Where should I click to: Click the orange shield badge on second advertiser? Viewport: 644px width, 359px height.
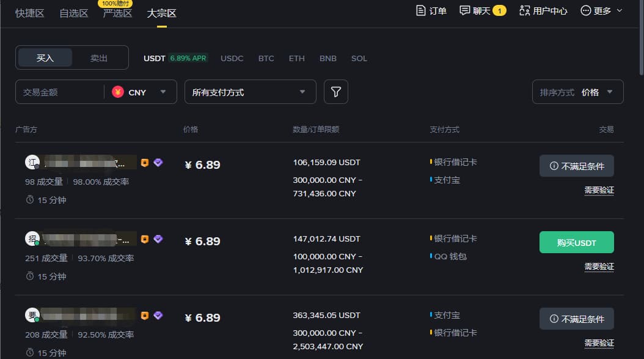(x=145, y=239)
